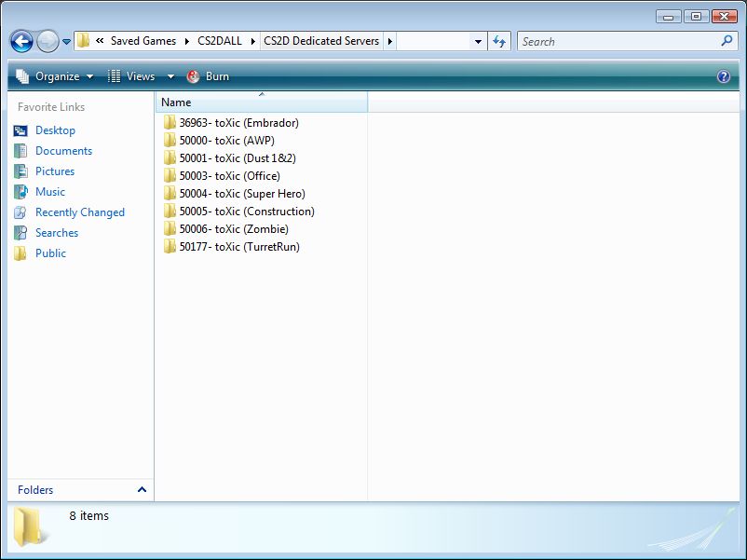Select folder name 50006- toXic (Zombie)

[x=234, y=229]
